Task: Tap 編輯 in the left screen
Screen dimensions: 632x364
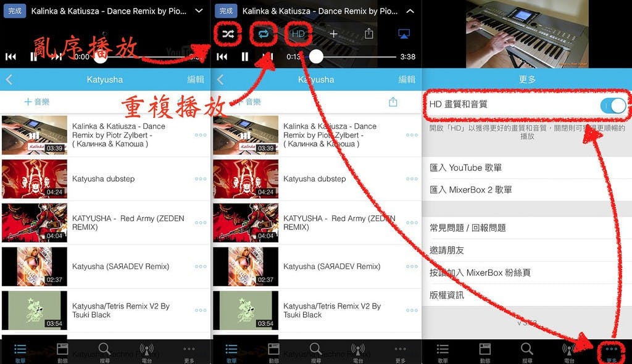Action: 196,80
